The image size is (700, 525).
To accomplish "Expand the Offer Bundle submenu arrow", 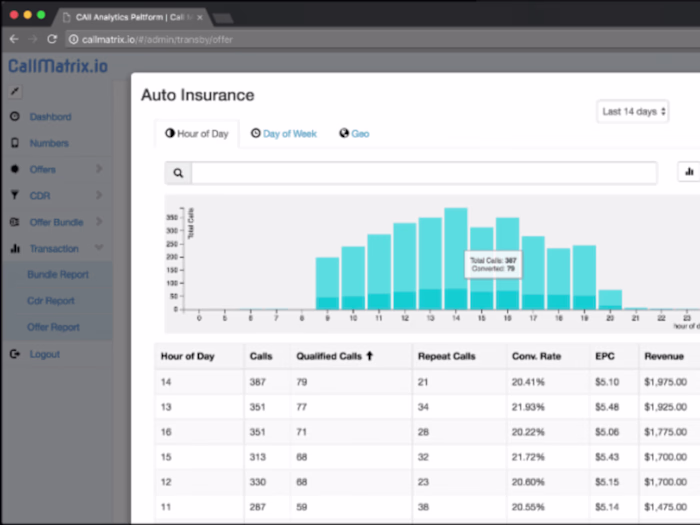I will pyautogui.click(x=99, y=221).
